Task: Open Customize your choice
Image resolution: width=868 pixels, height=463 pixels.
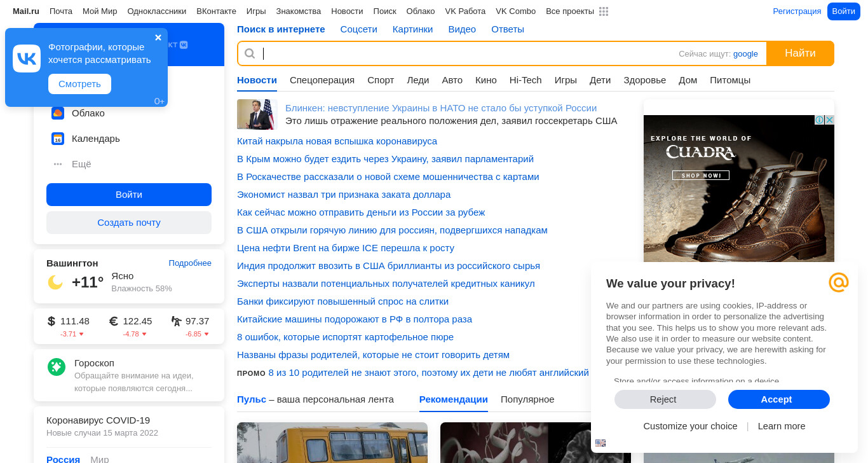Action: coord(690,426)
